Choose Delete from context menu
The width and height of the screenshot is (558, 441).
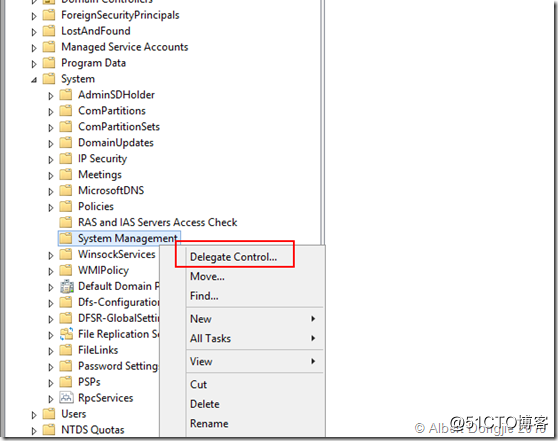205,404
